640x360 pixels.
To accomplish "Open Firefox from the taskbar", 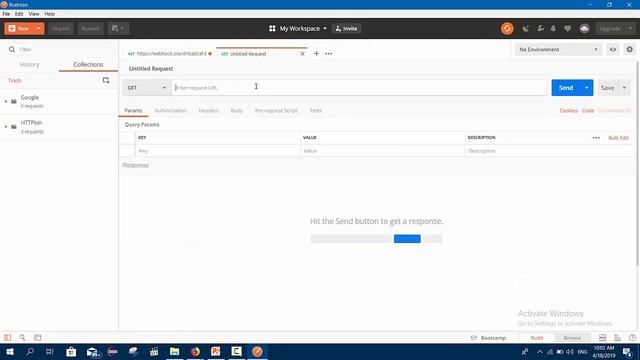I will tap(195, 351).
